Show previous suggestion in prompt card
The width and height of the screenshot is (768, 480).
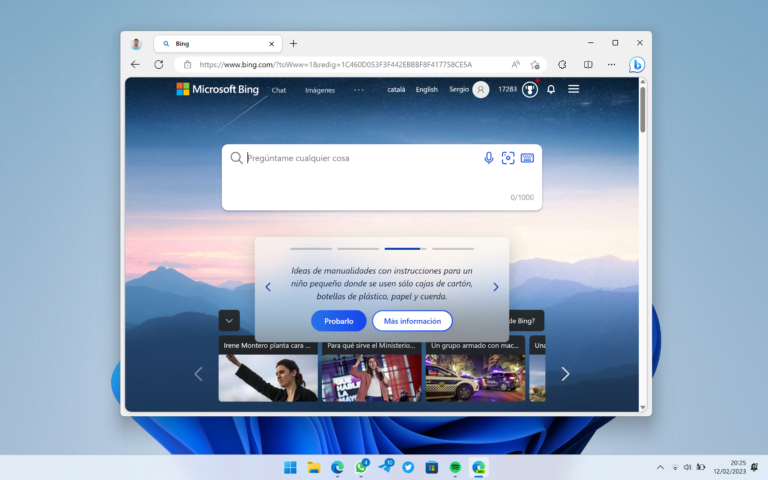268,287
